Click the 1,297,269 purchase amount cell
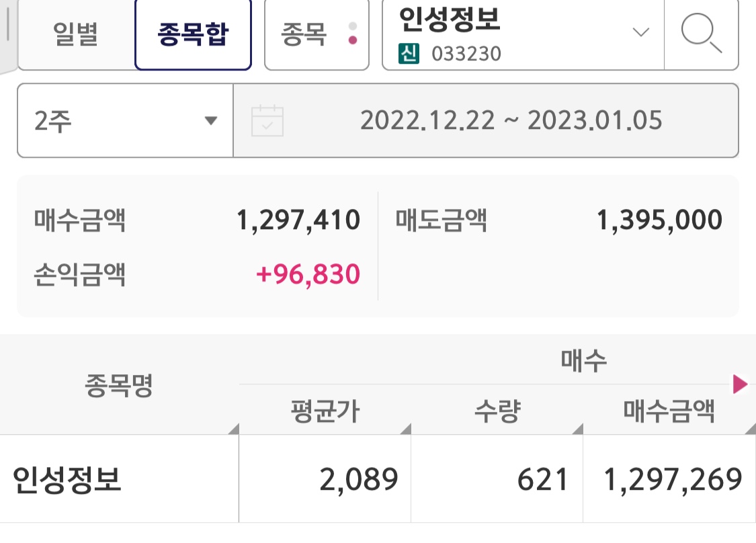This screenshot has height=543, width=756. 673,480
